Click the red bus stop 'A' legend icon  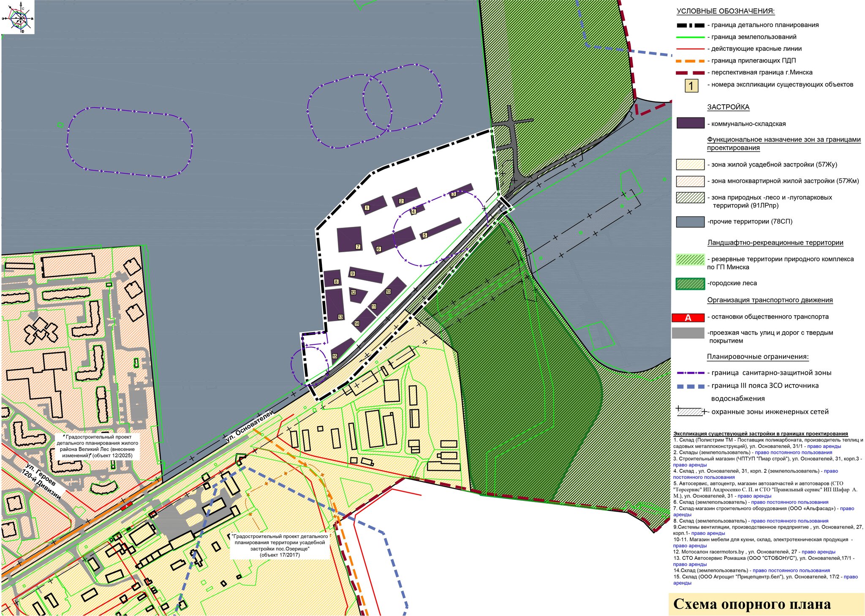tap(688, 318)
